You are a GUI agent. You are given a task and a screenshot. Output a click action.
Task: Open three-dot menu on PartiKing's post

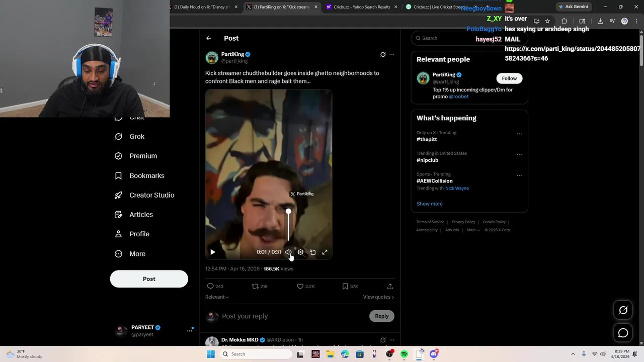pos(392,54)
